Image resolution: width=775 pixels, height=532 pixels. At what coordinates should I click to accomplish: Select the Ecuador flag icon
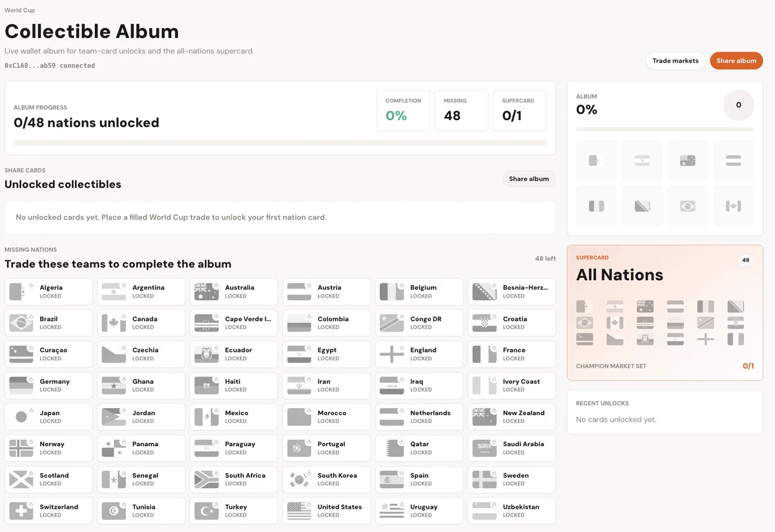pos(207,354)
